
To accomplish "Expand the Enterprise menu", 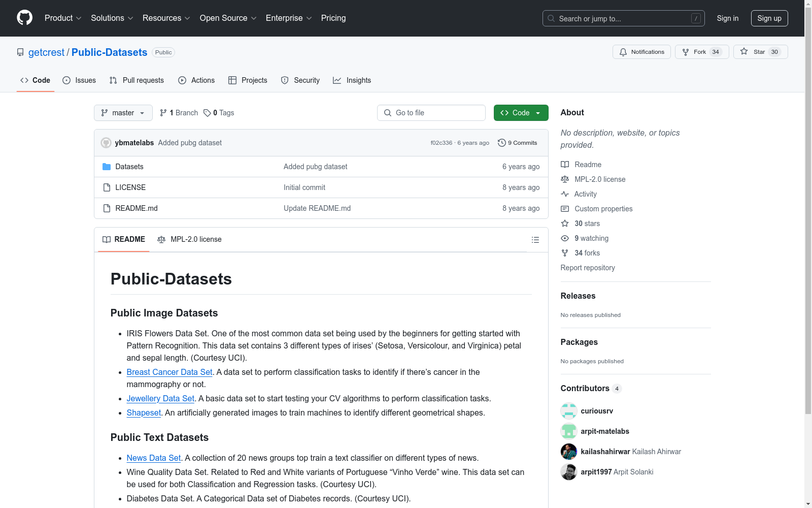I will (x=289, y=18).
